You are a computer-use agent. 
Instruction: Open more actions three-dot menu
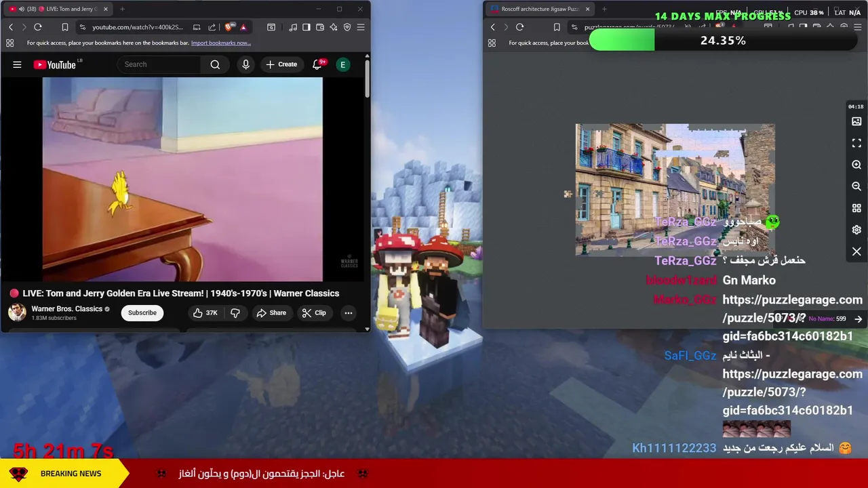click(348, 312)
